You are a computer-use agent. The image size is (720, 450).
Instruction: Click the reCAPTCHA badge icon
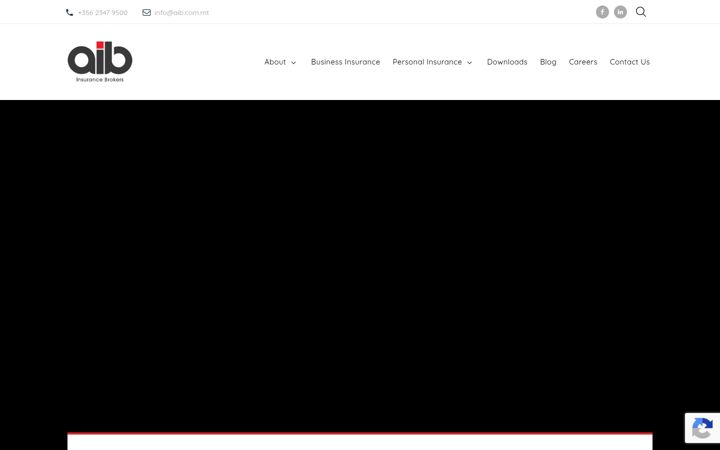[x=702, y=428]
